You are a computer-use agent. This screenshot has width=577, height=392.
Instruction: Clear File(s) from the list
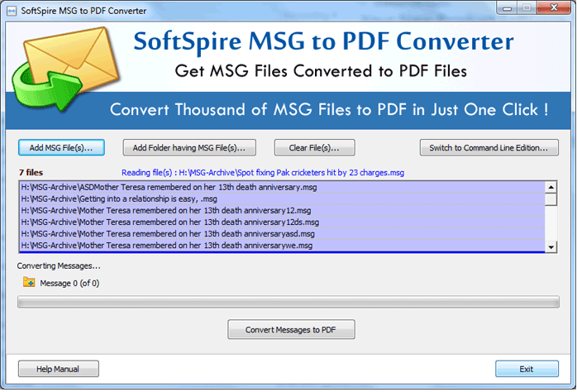point(309,148)
